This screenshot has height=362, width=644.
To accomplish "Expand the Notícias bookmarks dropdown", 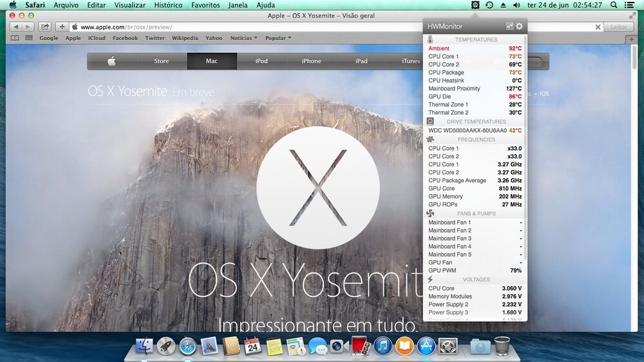I will click(x=243, y=38).
